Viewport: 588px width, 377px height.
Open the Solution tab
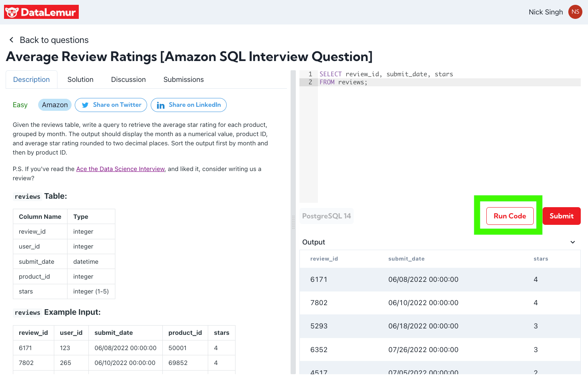80,79
